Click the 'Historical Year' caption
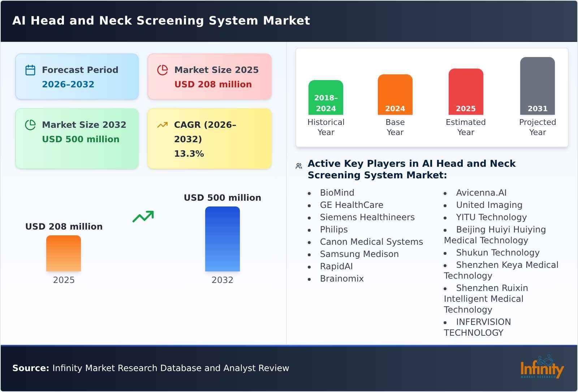The height and width of the screenshot is (392, 578). [x=326, y=127]
